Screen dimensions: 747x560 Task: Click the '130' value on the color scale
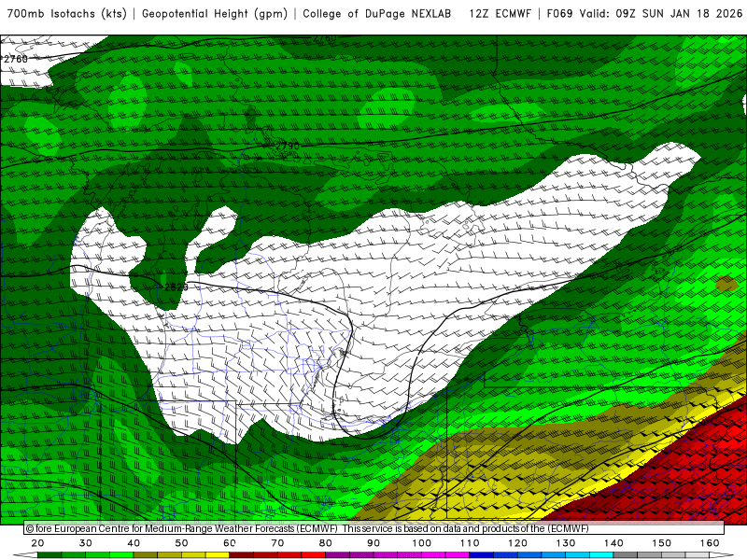566,543
